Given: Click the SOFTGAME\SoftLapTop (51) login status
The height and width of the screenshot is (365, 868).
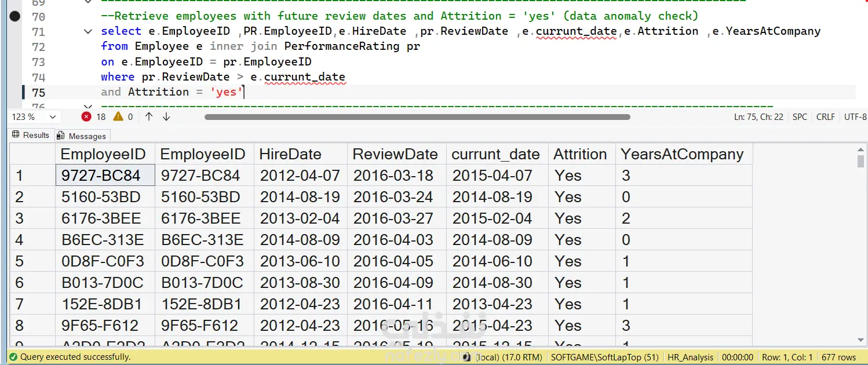Looking at the screenshot, I should point(604,357).
